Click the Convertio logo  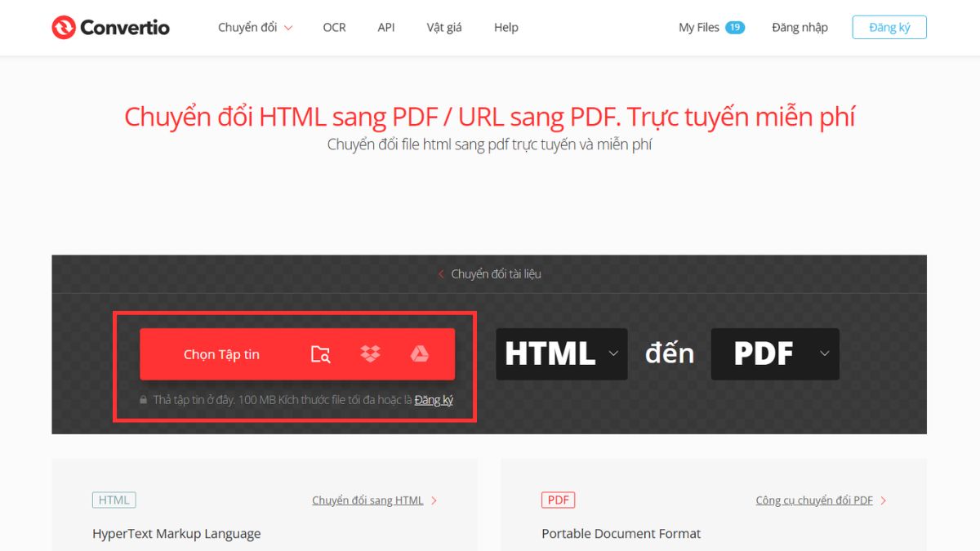click(110, 27)
